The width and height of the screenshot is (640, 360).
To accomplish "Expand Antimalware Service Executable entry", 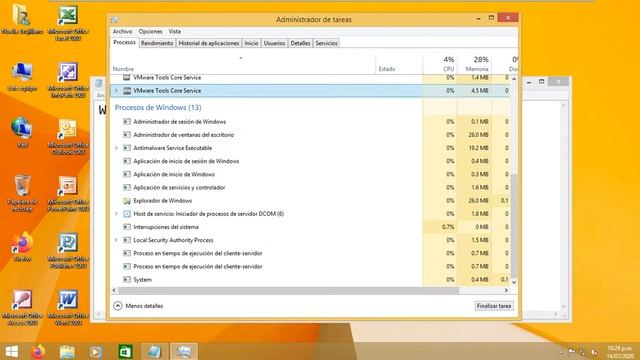I will coord(116,148).
